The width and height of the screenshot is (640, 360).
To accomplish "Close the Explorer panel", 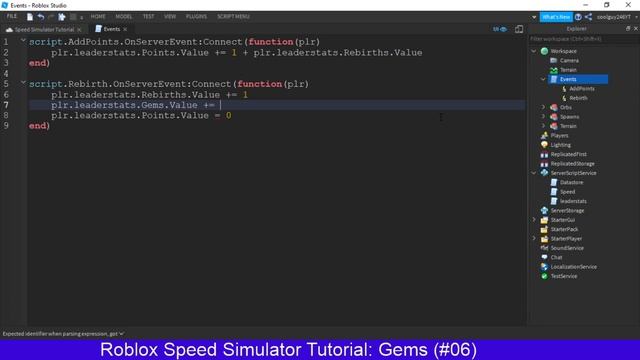I will tap(636, 29).
